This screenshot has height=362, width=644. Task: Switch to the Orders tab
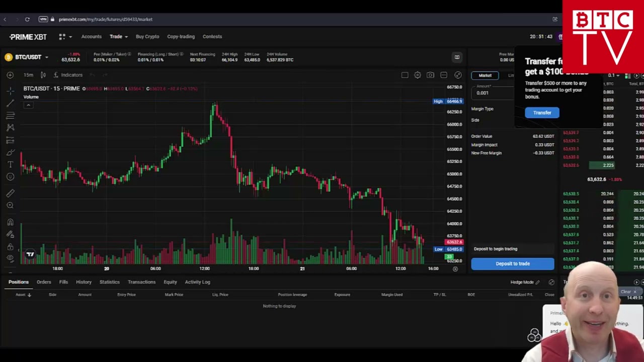44,282
